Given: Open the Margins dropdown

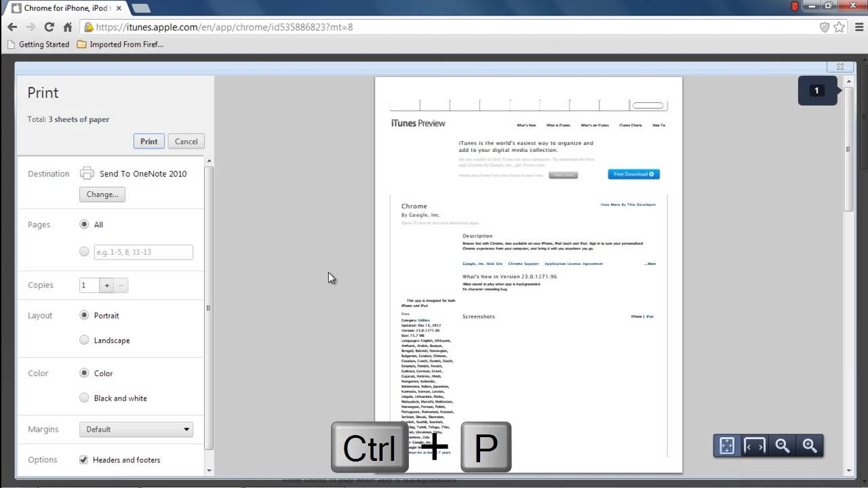Looking at the screenshot, I should (x=136, y=429).
